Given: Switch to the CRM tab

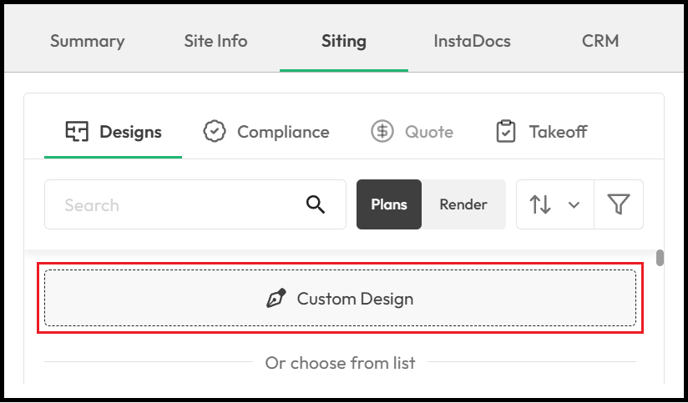Looking at the screenshot, I should [x=600, y=41].
